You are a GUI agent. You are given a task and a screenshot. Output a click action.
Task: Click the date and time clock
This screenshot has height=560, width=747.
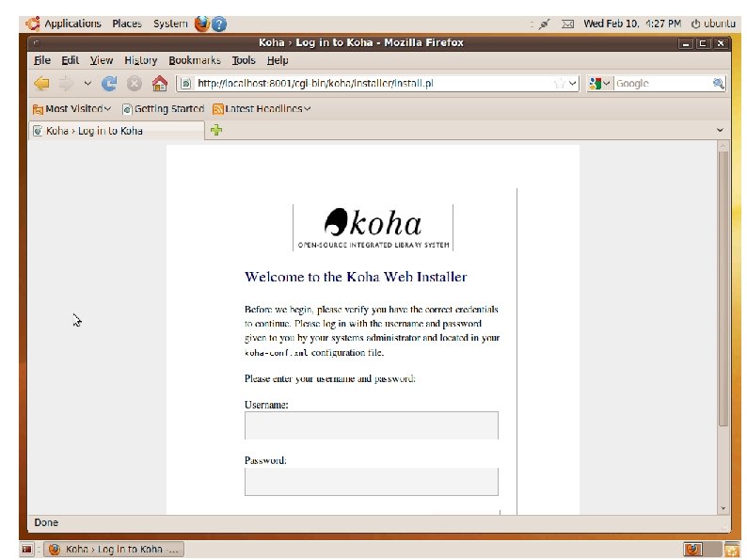[x=632, y=24]
